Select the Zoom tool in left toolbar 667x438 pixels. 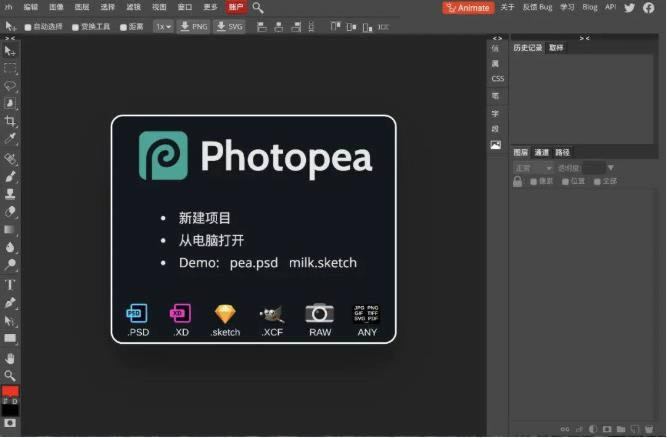(x=9, y=375)
